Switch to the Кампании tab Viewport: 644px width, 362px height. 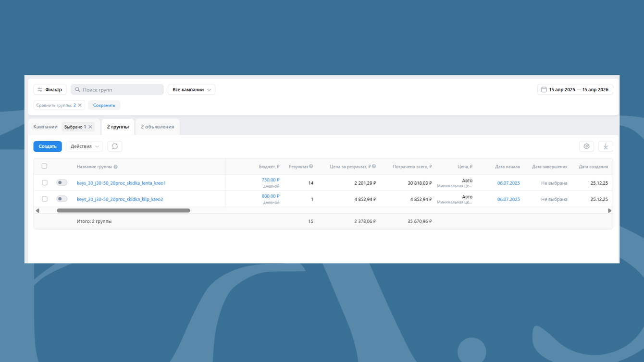(x=45, y=127)
